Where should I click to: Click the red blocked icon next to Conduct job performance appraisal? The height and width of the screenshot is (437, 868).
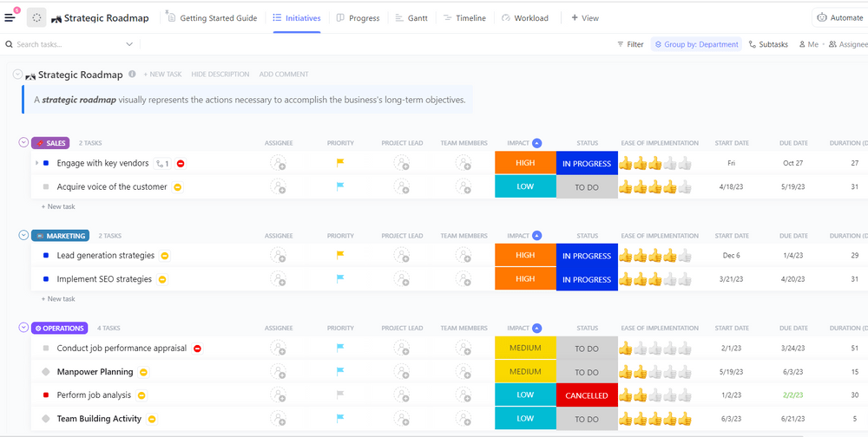[198, 349]
